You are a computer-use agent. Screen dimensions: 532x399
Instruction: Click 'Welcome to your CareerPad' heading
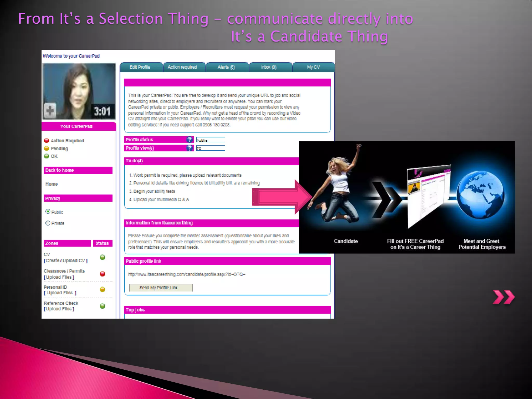[x=71, y=56]
